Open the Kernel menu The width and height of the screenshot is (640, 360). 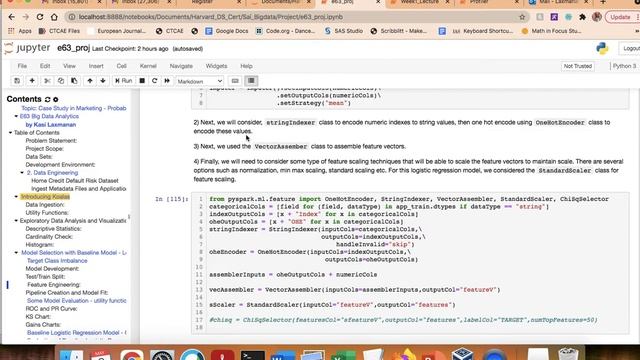(x=148, y=66)
